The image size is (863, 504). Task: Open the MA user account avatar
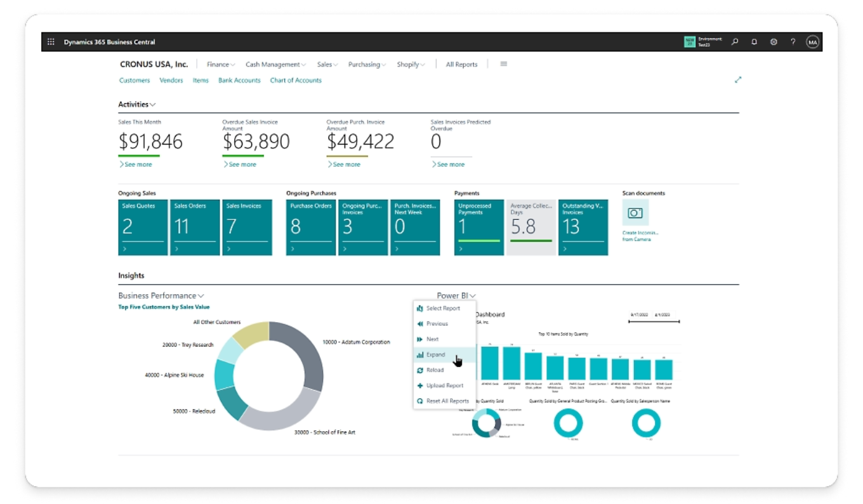click(x=812, y=42)
